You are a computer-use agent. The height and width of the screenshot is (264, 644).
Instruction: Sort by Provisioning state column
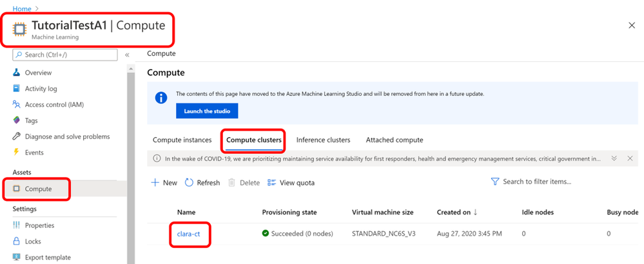pos(289,212)
